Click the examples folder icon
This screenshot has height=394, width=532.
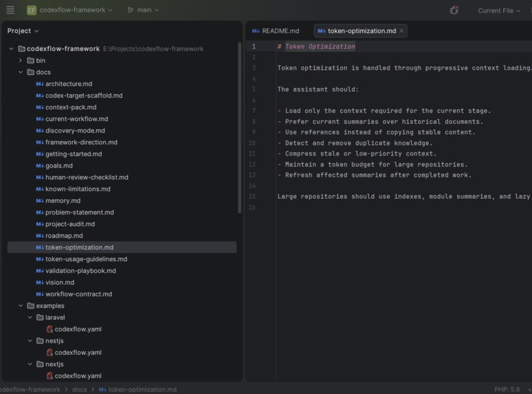[x=30, y=306]
